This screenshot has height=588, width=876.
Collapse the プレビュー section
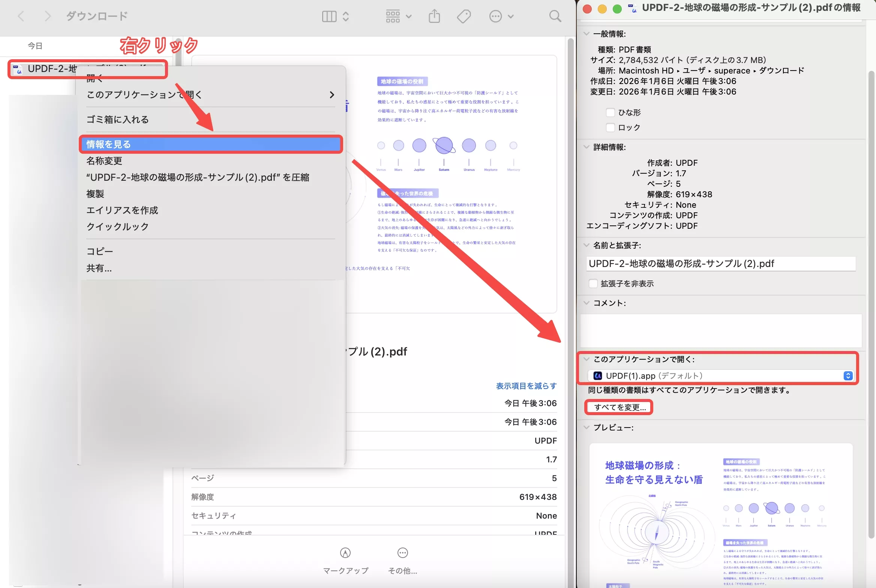[586, 427]
